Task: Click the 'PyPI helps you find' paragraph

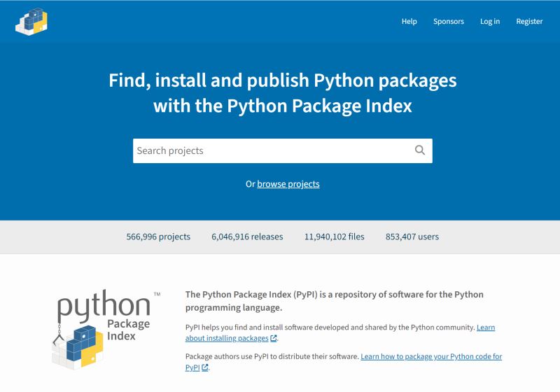Action: click(329, 328)
